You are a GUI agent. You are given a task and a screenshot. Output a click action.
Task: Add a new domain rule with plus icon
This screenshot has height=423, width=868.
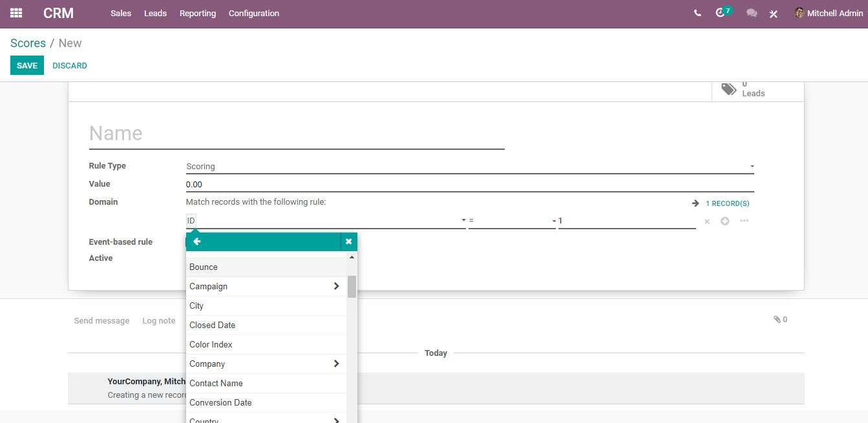[725, 221]
